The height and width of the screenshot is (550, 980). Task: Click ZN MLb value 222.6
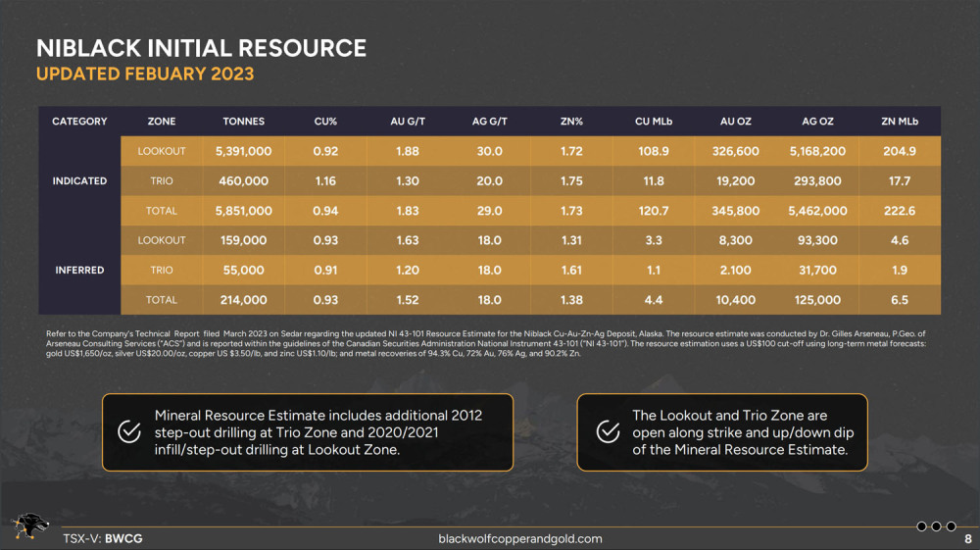[900, 211]
